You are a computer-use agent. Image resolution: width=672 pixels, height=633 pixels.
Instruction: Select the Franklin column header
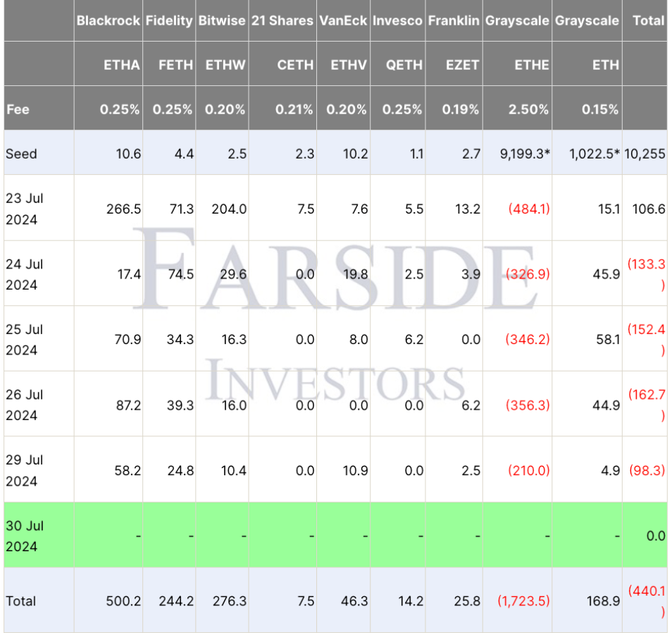pyautogui.click(x=454, y=20)
